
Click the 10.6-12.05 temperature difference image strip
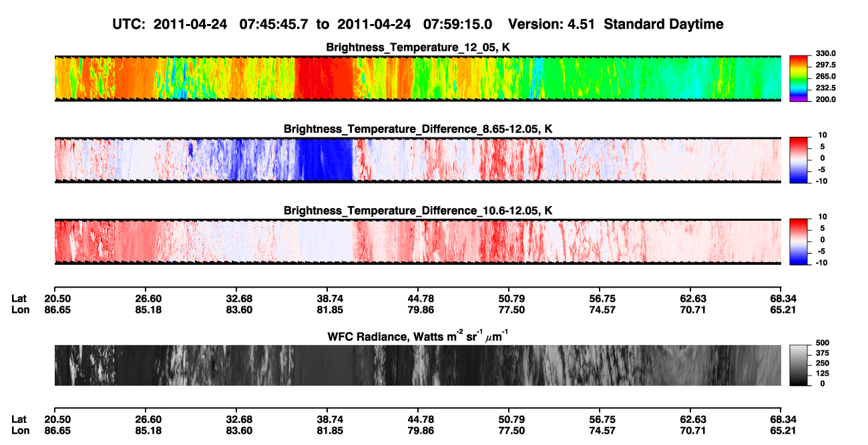tap(417, 242)
